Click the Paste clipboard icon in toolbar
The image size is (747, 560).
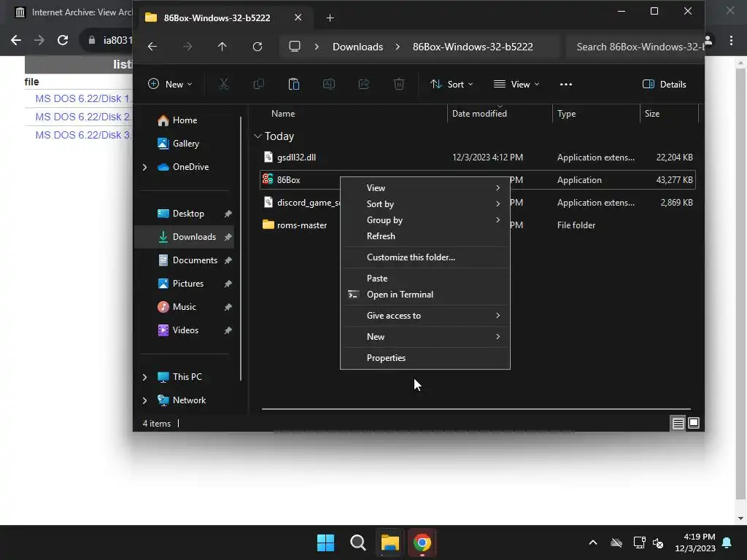tap(294, 85)
